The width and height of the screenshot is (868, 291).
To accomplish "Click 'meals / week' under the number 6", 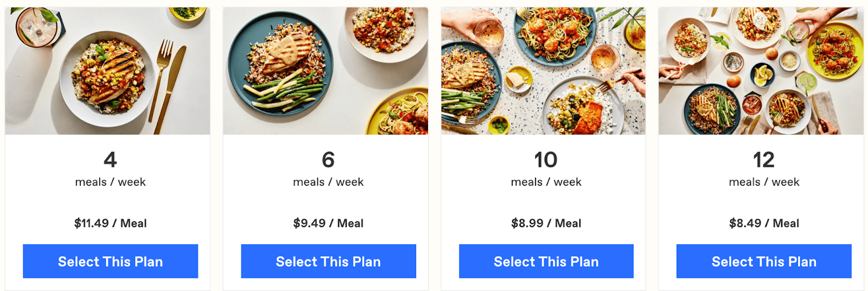I will coord(328,182).
